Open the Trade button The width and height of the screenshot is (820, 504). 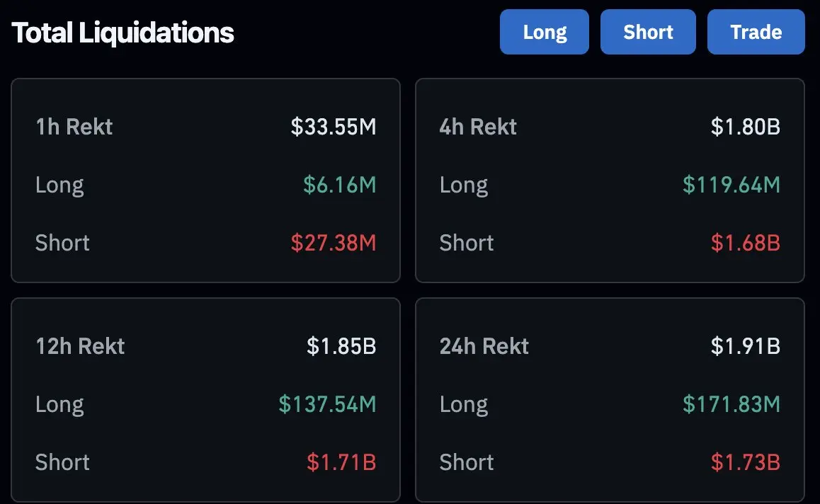756,32
